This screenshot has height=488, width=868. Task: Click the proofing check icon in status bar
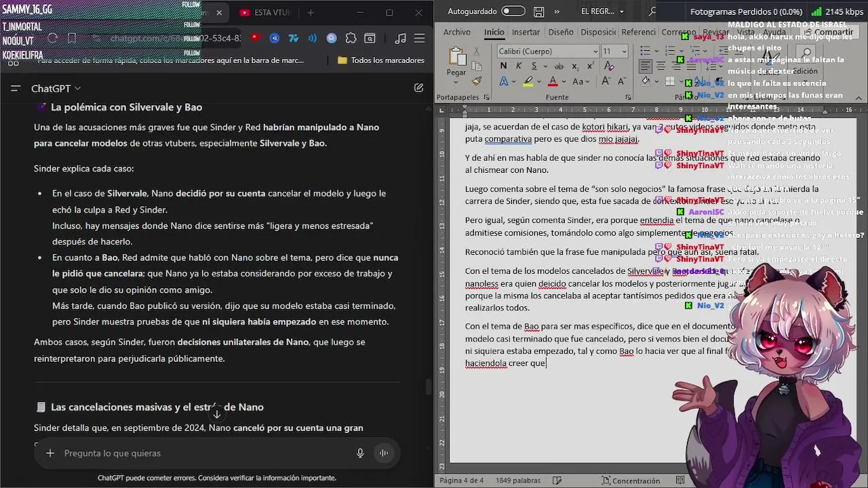[x=557, y=481]
